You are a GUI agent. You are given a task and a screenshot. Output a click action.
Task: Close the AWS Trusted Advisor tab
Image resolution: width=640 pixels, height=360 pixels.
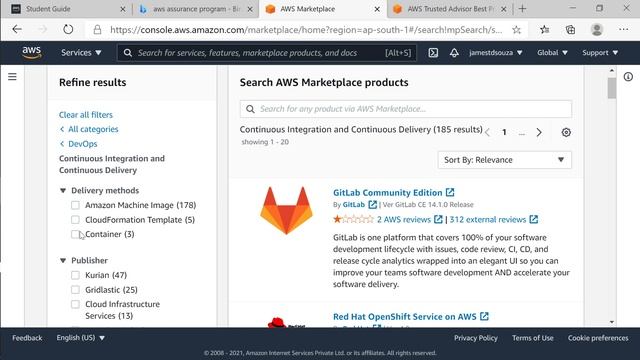pyautogui.click(x=504, y=9)
